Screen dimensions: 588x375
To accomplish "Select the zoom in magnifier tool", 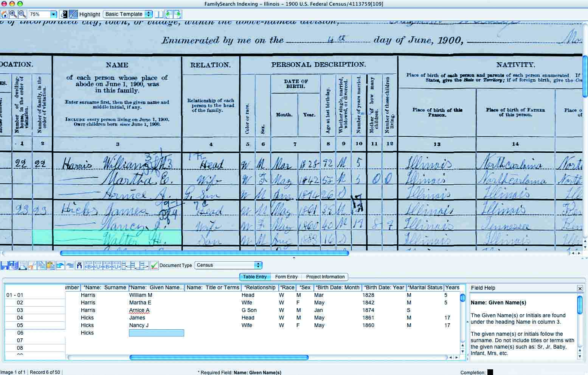I will pos(13,14).
